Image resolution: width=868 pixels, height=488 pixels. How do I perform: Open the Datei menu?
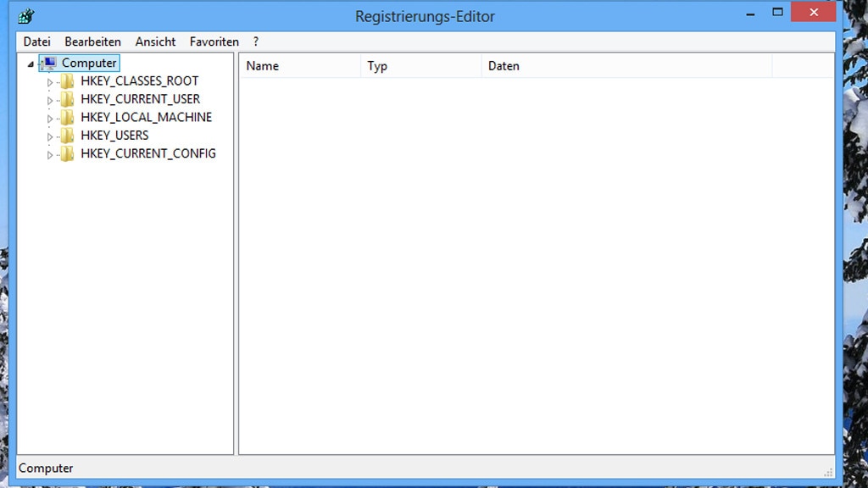[x=36, y=42]
